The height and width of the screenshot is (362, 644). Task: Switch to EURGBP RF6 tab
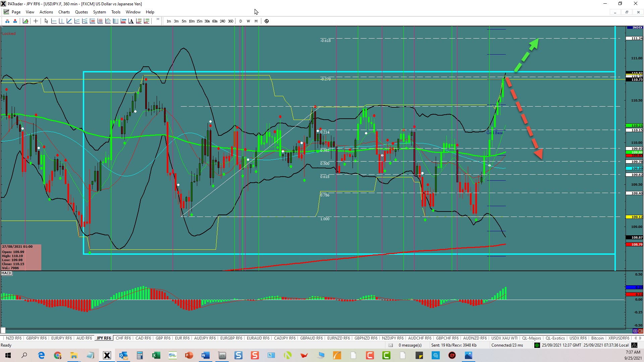(x=231, y=338)
